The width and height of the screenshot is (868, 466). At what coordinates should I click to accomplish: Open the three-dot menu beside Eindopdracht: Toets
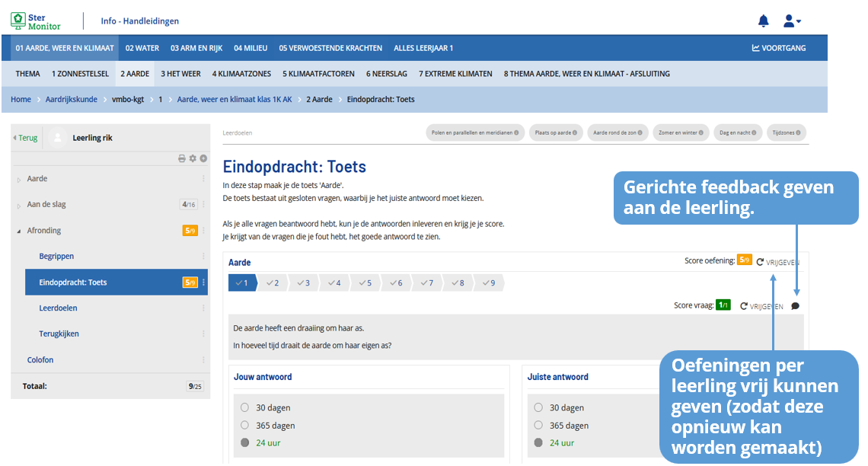(x=203, y=282)
